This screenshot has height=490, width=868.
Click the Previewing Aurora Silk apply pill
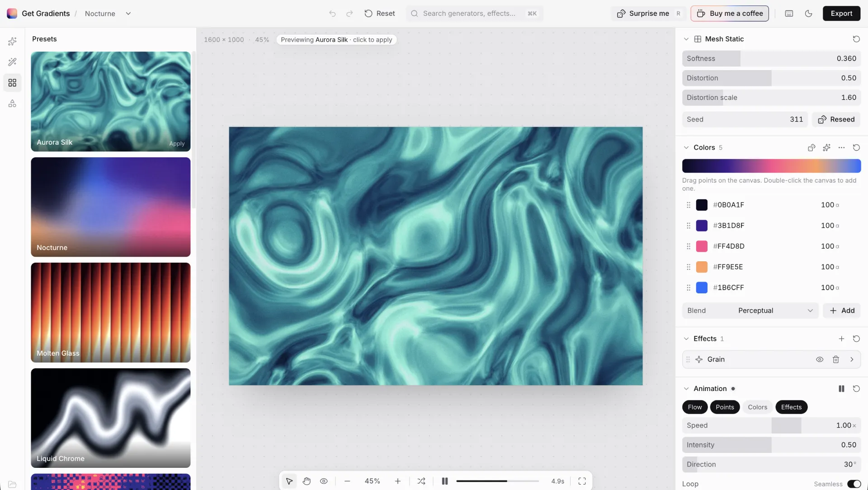[x=336, y=40]
